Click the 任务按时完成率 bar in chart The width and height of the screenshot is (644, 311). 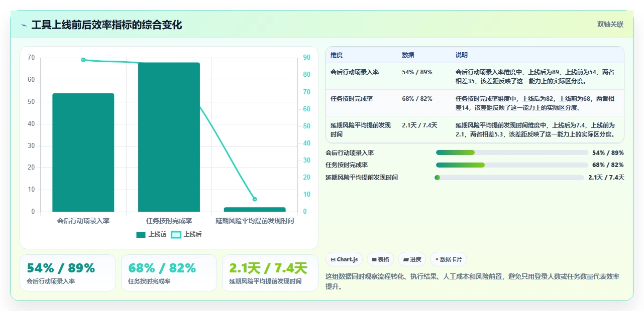pos(169,137)
